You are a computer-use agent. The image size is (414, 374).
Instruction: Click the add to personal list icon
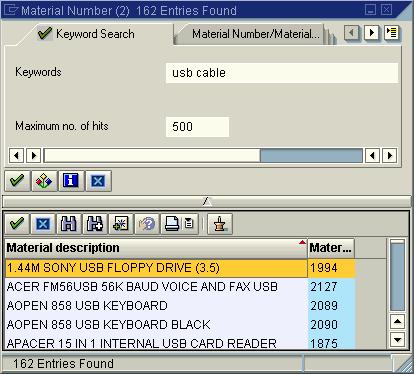point(121,224)
